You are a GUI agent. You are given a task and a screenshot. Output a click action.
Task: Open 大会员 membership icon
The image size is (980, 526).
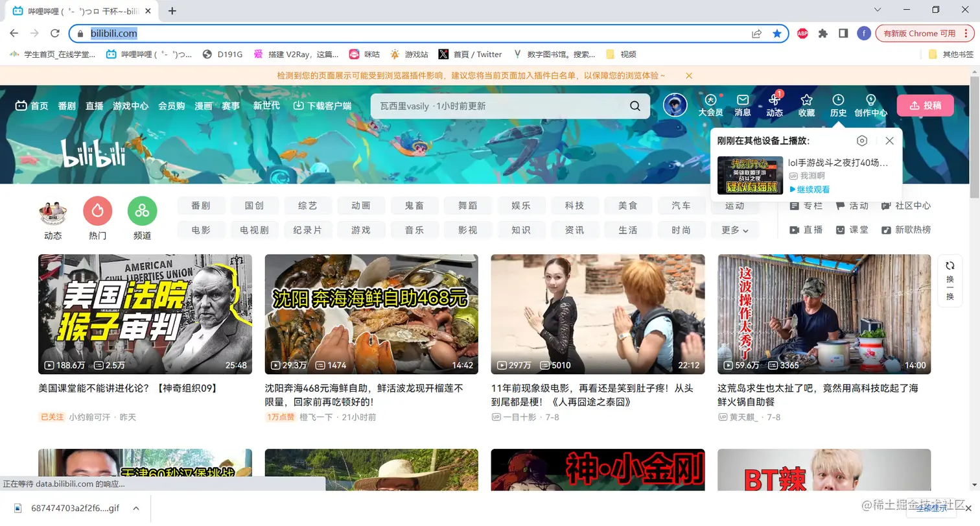(710, 106)
